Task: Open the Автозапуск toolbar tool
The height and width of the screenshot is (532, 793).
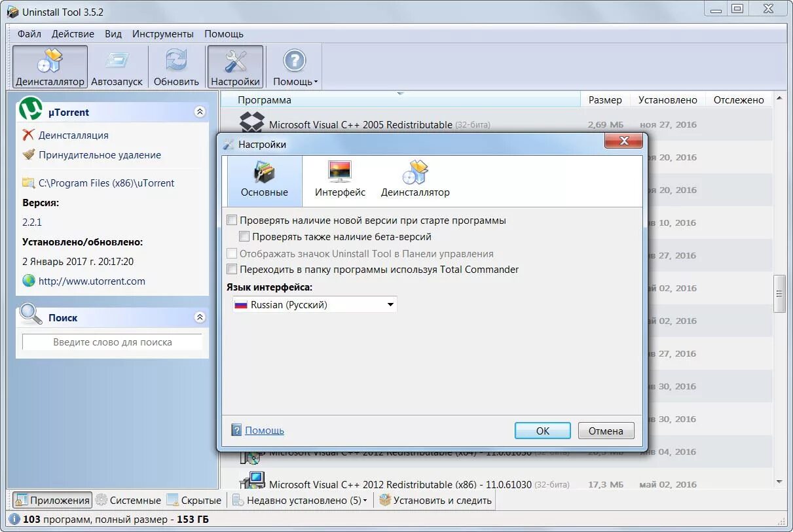Action: (x=117, y=67)
